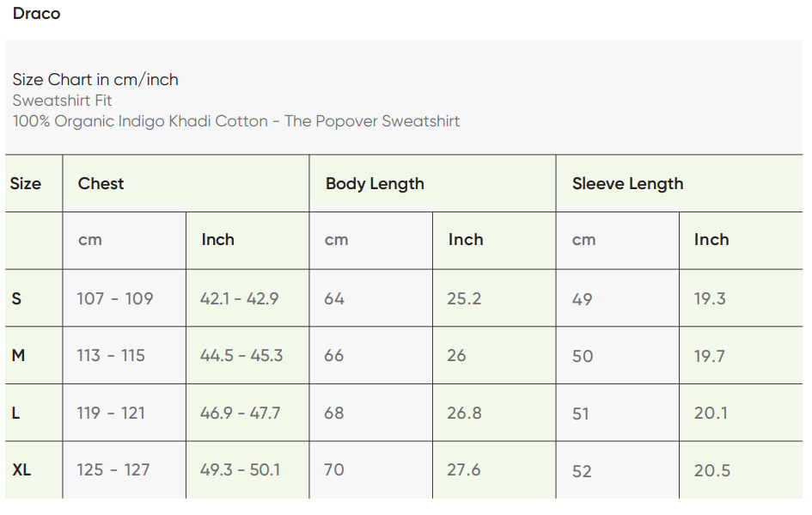Click the Draco title text
The width and height of the screenshot is (812, 515).
[x=36, y=14]
